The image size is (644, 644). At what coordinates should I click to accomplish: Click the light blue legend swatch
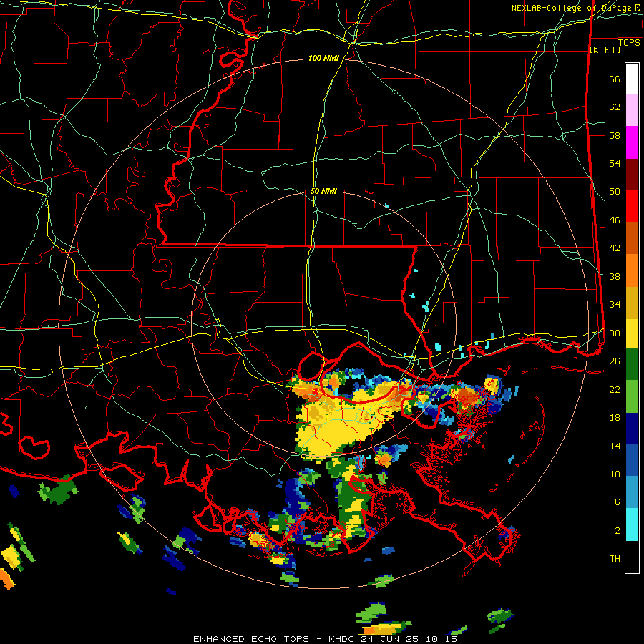[632, 492]
